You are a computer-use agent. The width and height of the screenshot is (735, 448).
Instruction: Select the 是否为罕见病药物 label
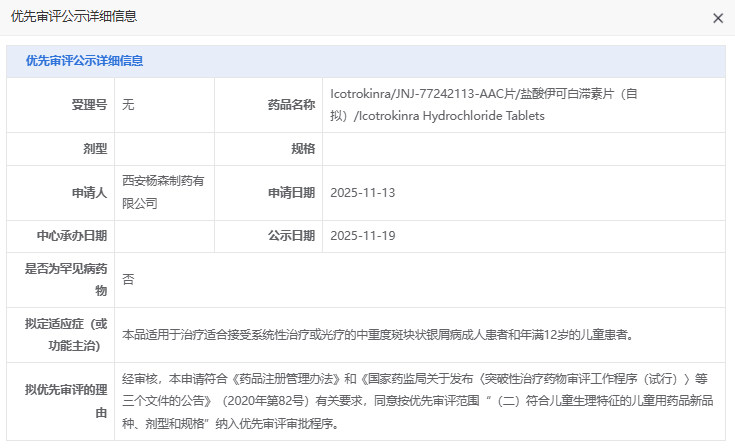point(66,280)
